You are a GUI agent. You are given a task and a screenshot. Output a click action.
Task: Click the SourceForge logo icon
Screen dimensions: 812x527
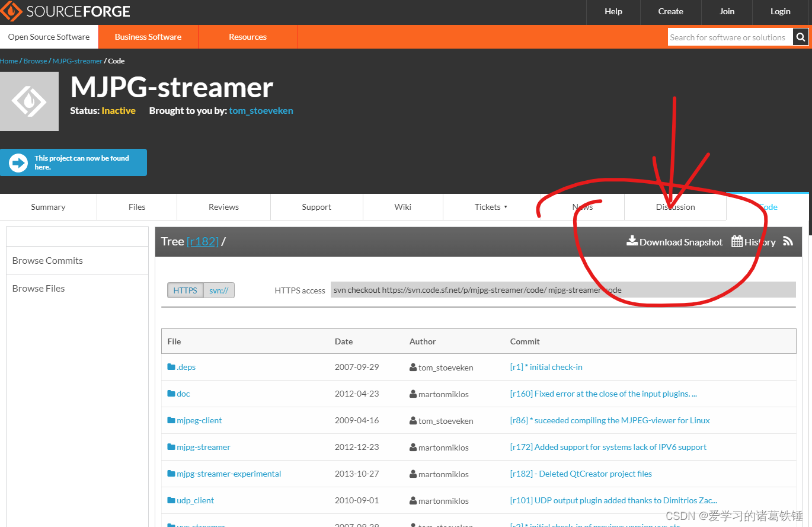(11, 11)
